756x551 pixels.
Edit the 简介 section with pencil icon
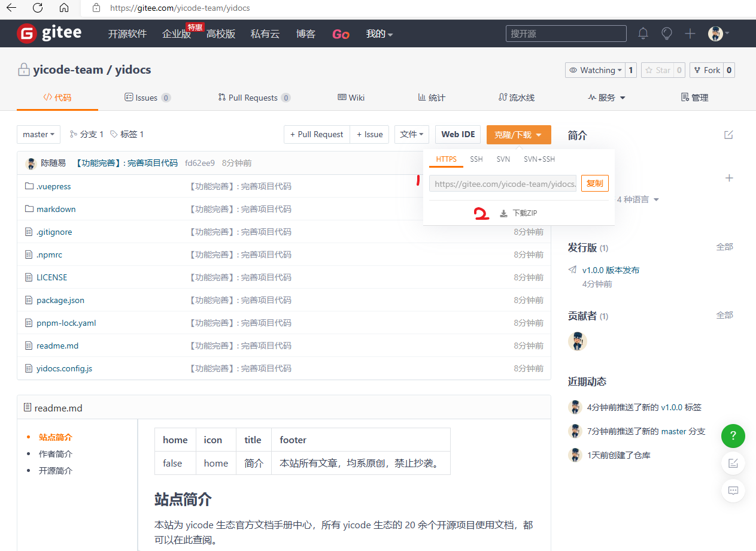pyautogui.click(x=728, y=135)
